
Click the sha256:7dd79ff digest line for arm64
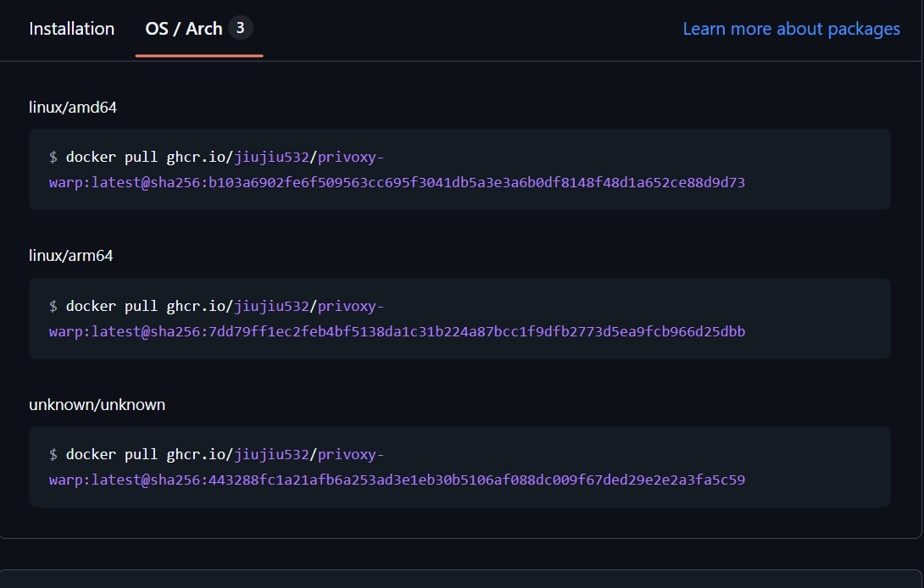[x=397, y=332]
